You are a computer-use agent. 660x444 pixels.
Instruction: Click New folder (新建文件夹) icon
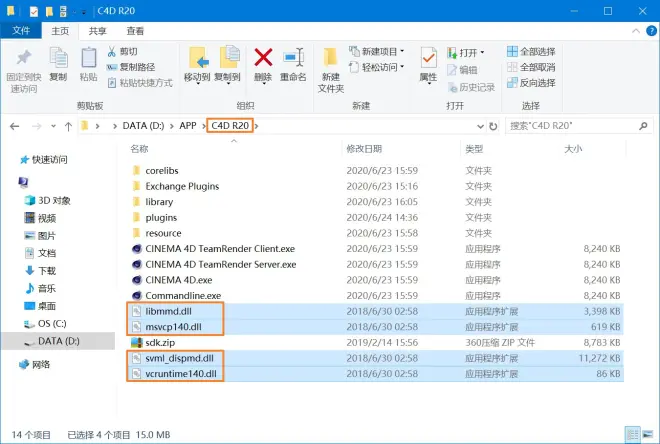tap(330, 58)
